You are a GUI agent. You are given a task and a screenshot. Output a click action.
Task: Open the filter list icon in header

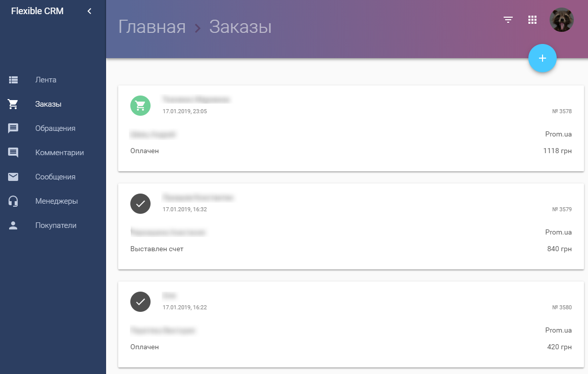click(508, 20)
